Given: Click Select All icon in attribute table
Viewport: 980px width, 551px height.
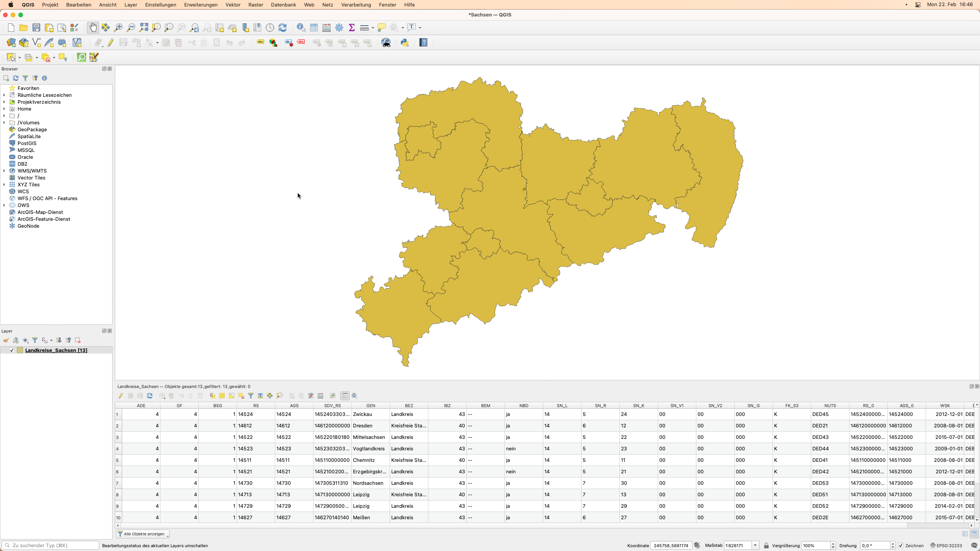Looking at the screenshot, I should (222, 396).
